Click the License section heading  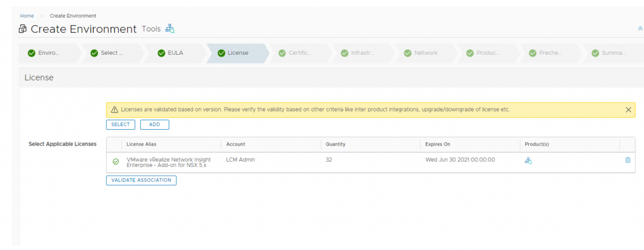tap(39, 77)
